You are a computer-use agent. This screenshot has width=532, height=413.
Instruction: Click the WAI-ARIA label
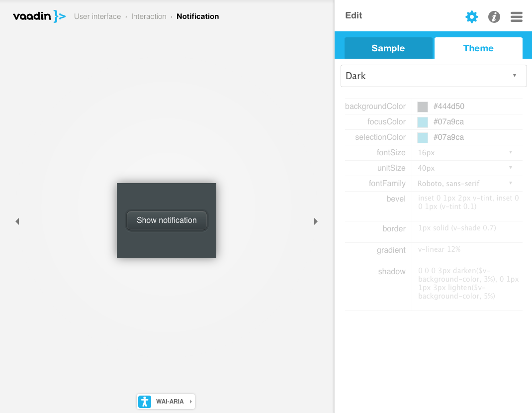click(170, 402)
